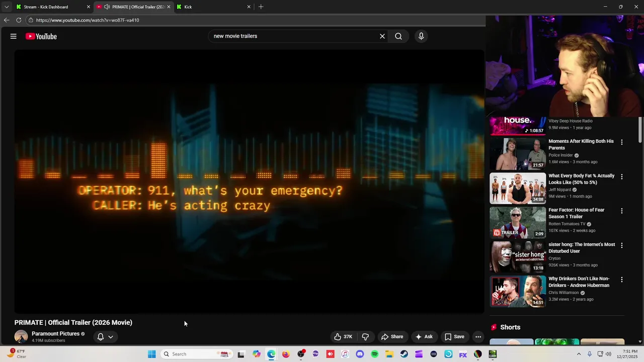Viewport: 644px width, 362px height.
Task: Open more actions ellipsis under the video
Action: 478,337
